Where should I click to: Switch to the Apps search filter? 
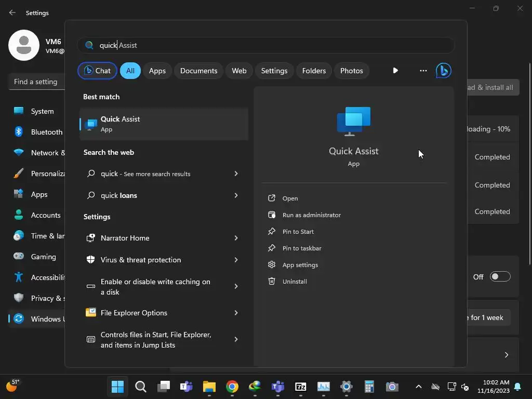pyautogui.click(x=157, y=71)
